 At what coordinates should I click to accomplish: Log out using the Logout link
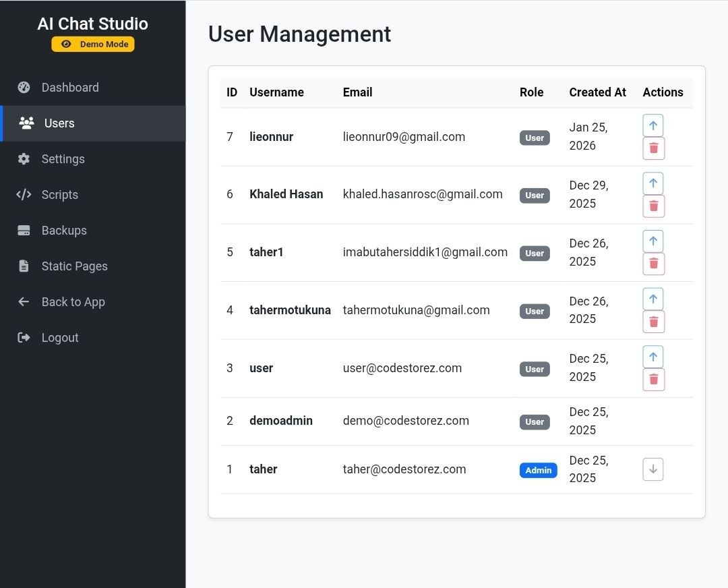[x=60, y=338]
